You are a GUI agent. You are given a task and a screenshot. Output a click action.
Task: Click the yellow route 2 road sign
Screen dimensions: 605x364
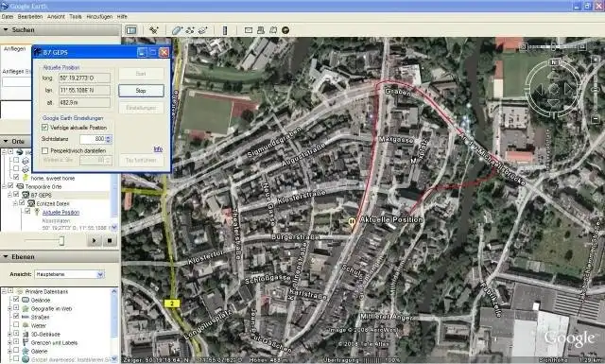[172, 303]
